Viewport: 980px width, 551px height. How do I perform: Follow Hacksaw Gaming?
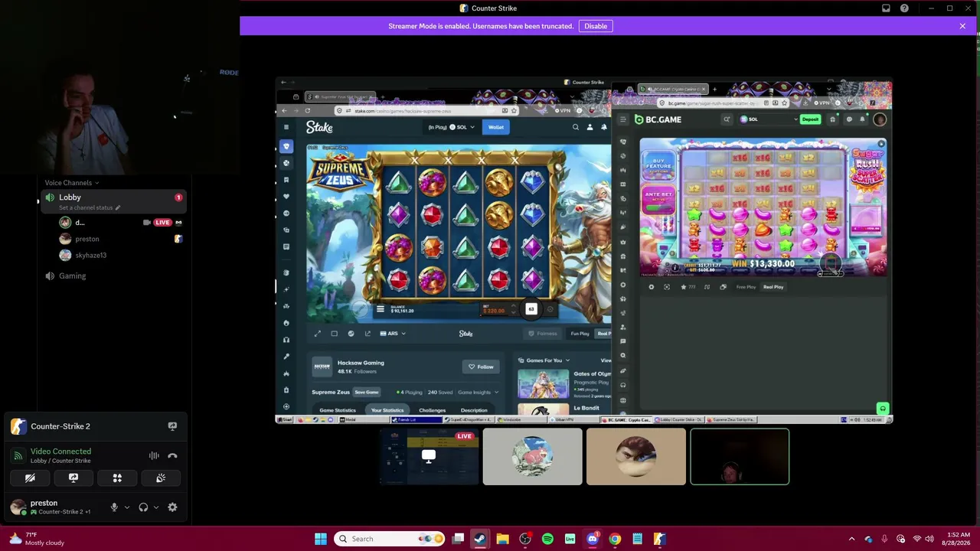[x=481, y=367]
